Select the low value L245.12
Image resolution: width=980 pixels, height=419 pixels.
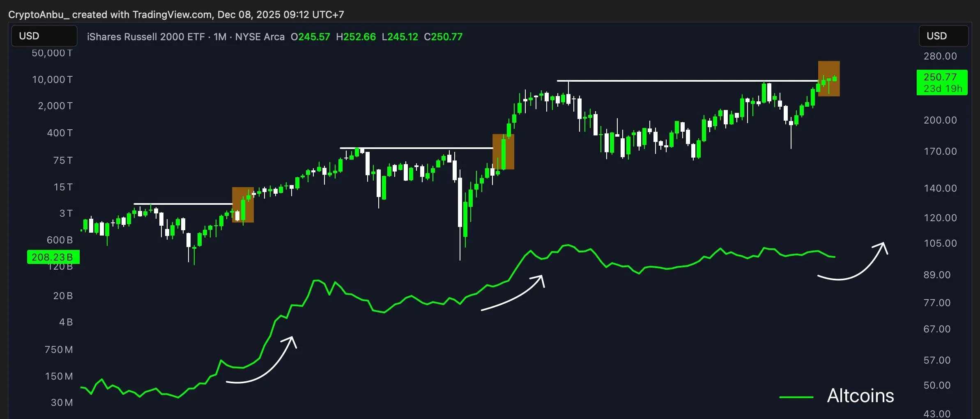(400, 37)
